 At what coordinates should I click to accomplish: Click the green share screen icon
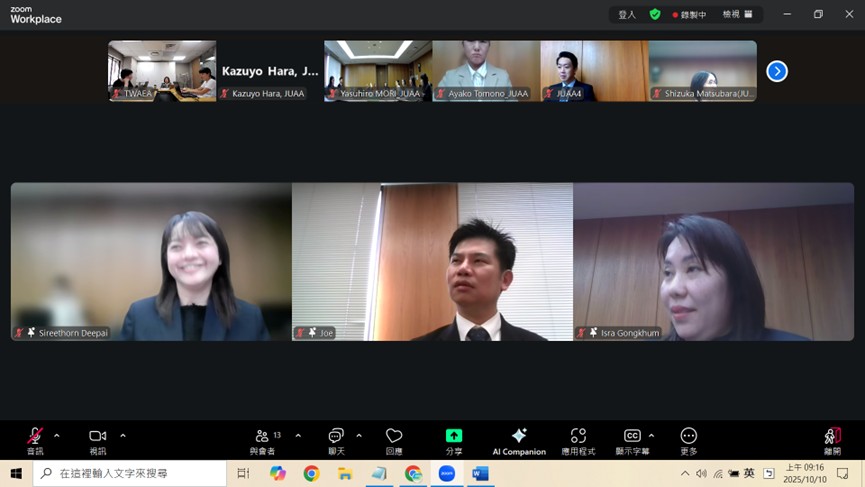(454, 436)
